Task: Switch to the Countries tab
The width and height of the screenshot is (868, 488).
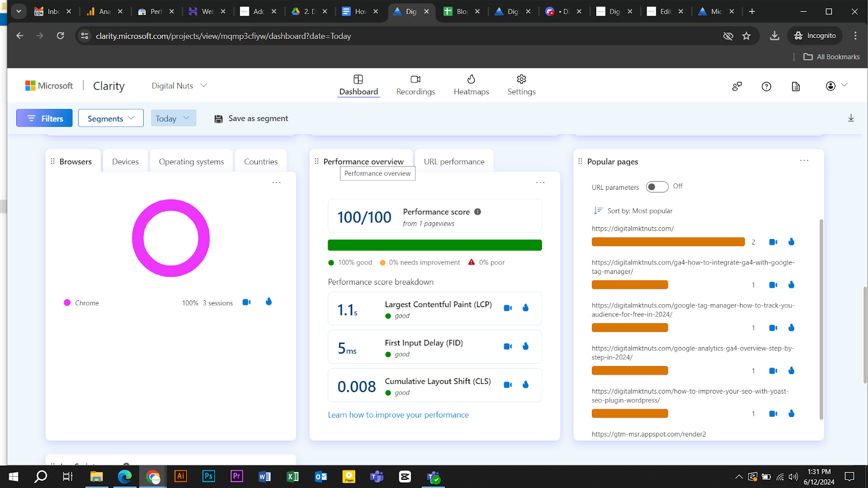Action: click(261, 162)
